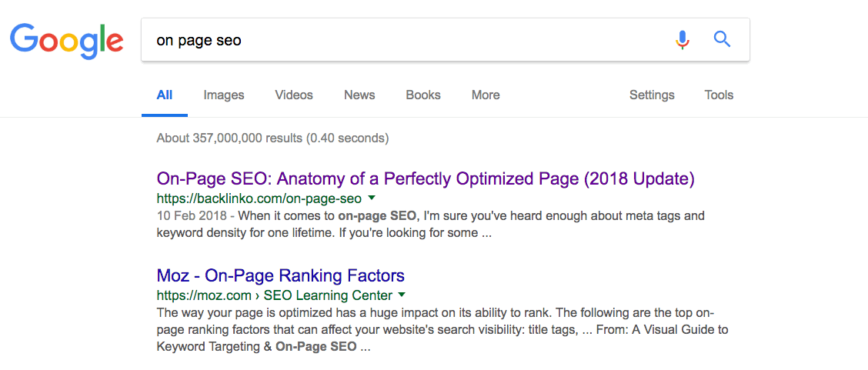Click the moz.com green URL
Screen dimensions: 868x370
204,295
